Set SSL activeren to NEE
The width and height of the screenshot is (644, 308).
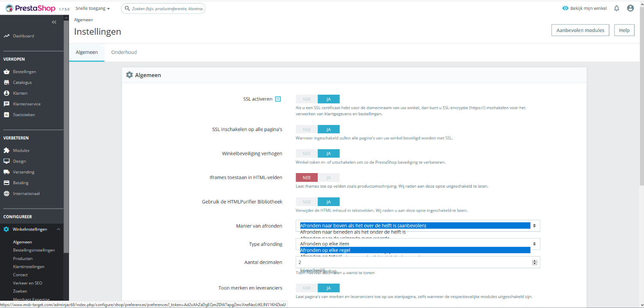(307, 99)
